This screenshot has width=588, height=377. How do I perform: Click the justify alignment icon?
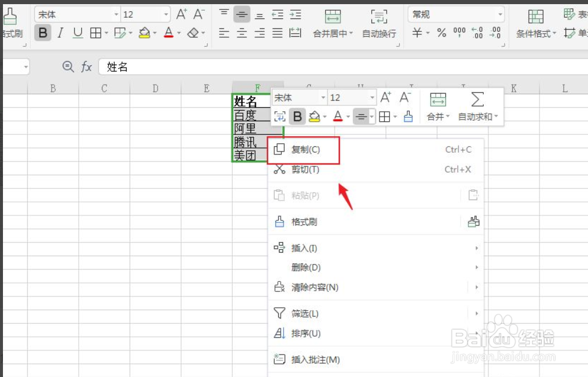coord(278,33)
